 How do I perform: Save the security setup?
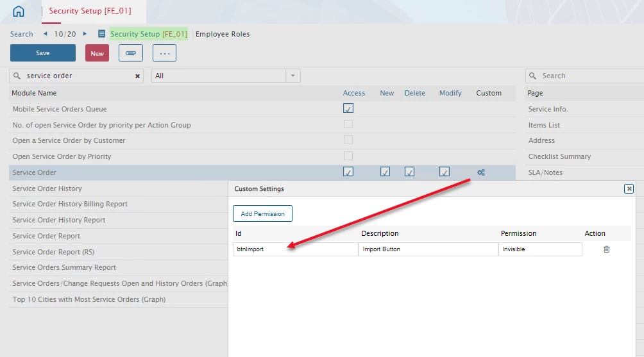point(43,53)
